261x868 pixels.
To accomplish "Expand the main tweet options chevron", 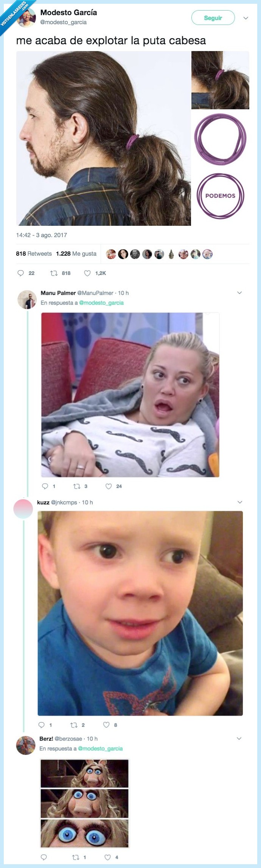I will pos(245,18).
